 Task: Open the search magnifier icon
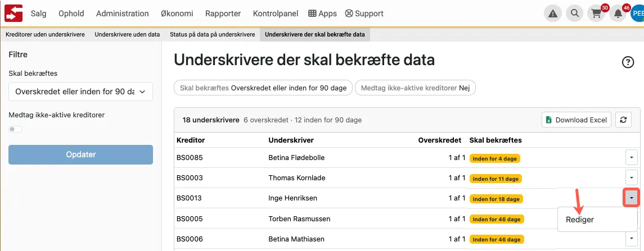[x=575, y=13]
